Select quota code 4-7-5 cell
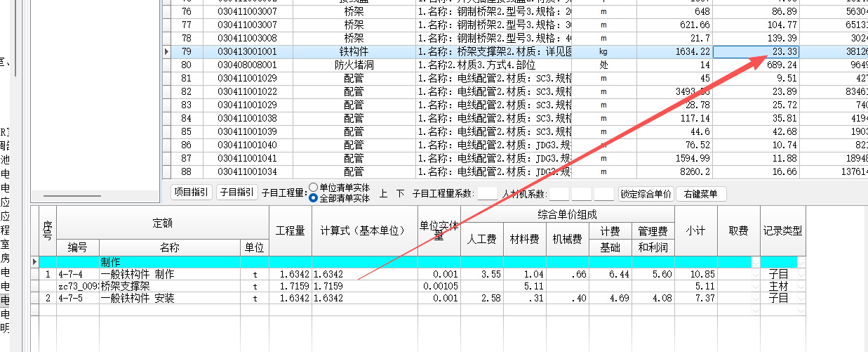This screenshot has height=352, width=868. pos(77,299)
